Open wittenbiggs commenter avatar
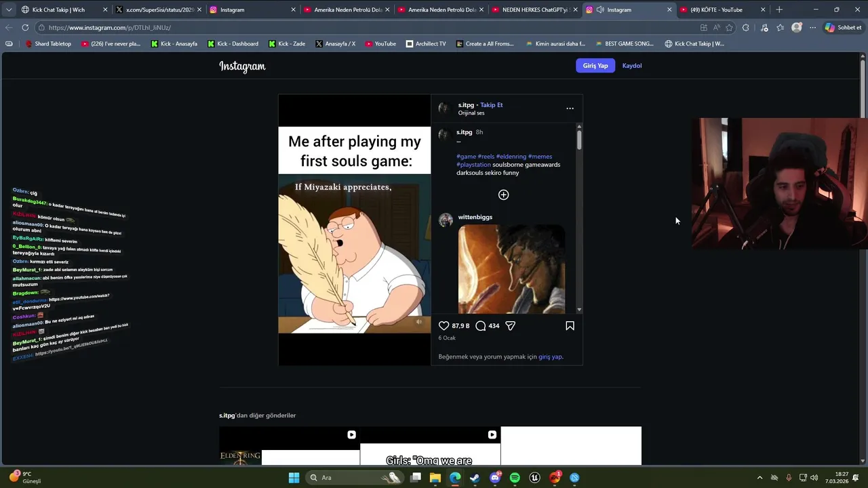868x488 pixels. 446,220
